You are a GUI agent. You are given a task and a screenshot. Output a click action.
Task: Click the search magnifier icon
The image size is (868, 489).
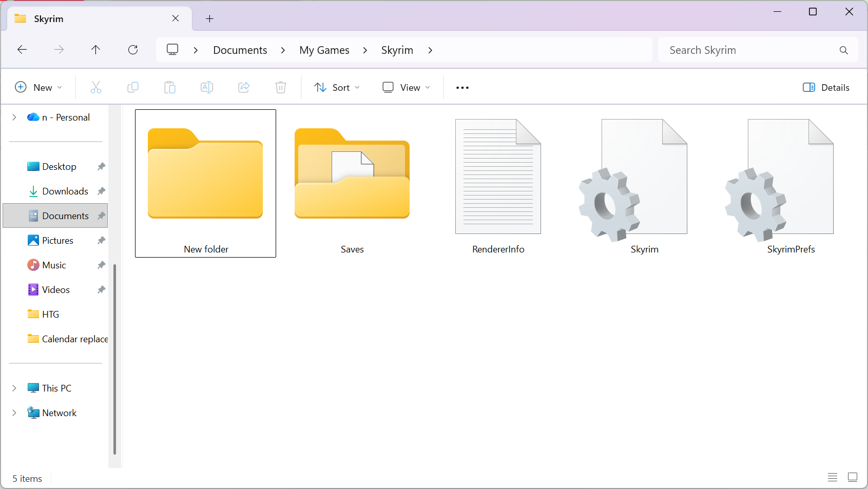(844, 50)
